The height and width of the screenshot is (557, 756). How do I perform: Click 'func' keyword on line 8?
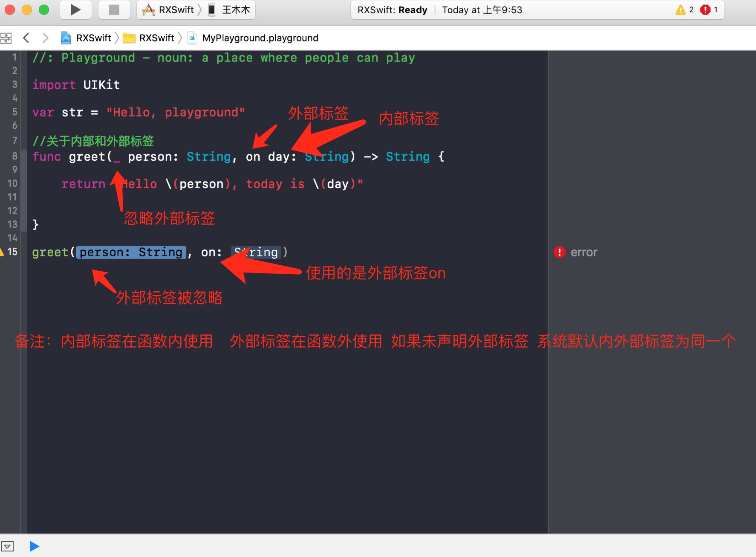[x=46, y=157]
